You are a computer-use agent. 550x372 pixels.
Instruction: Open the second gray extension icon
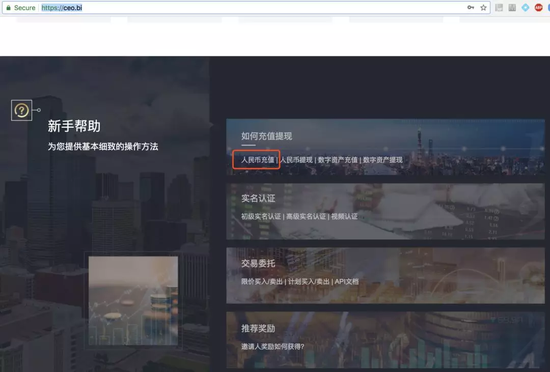pos(512,7)
